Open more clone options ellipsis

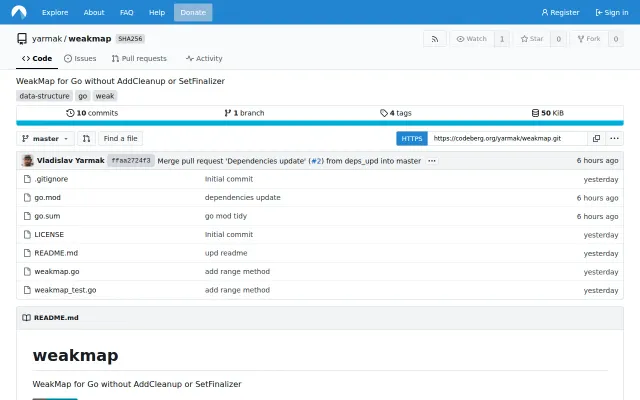pyautogui.click(x=614, y=138)
